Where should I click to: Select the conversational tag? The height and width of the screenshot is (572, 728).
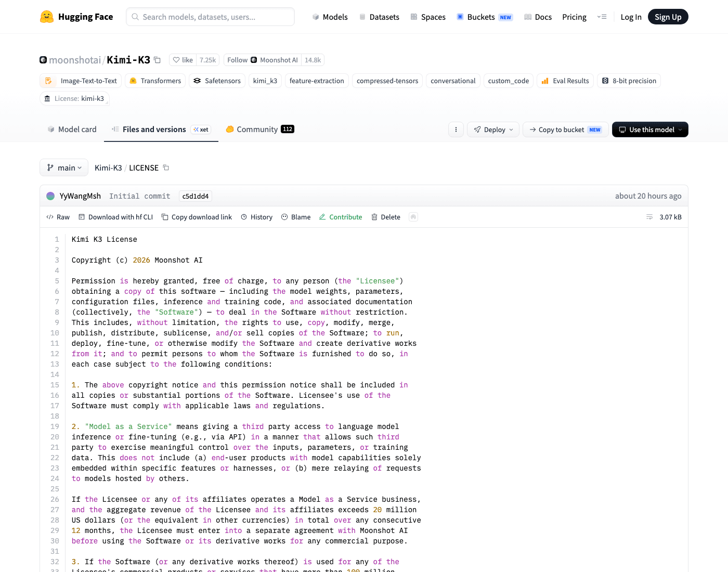pos(453,81)
